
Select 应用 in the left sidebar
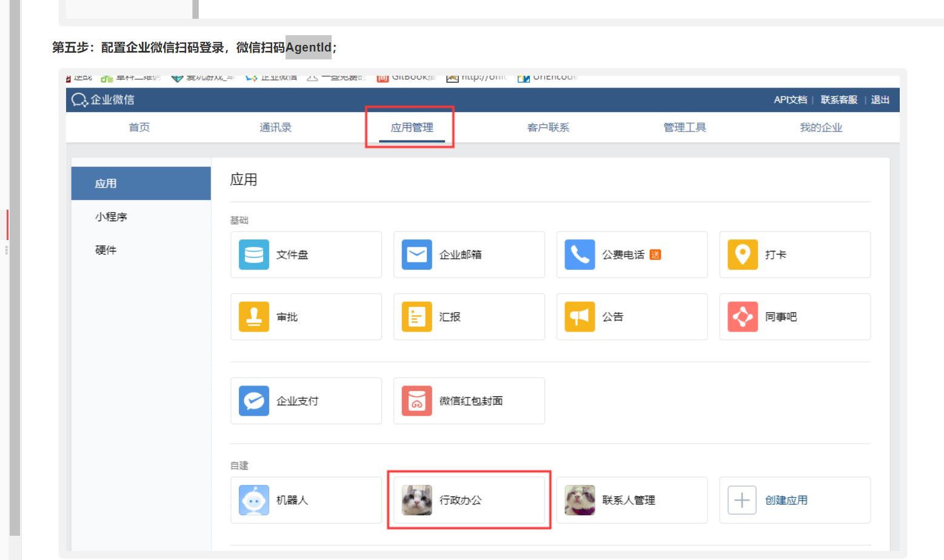[141, 184]
